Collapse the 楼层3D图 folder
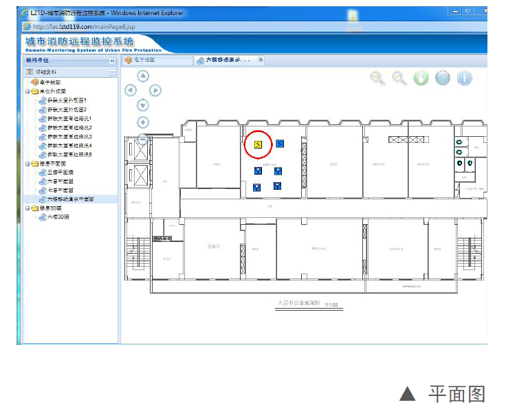Viewport: 517px width, 420px height. coord(27,208)
